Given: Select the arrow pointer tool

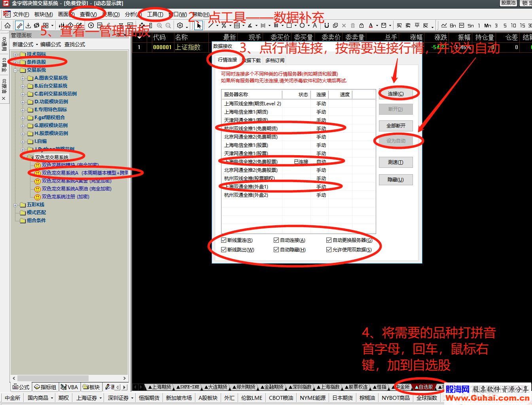Looking at the screenshot, I should (199, 25).
